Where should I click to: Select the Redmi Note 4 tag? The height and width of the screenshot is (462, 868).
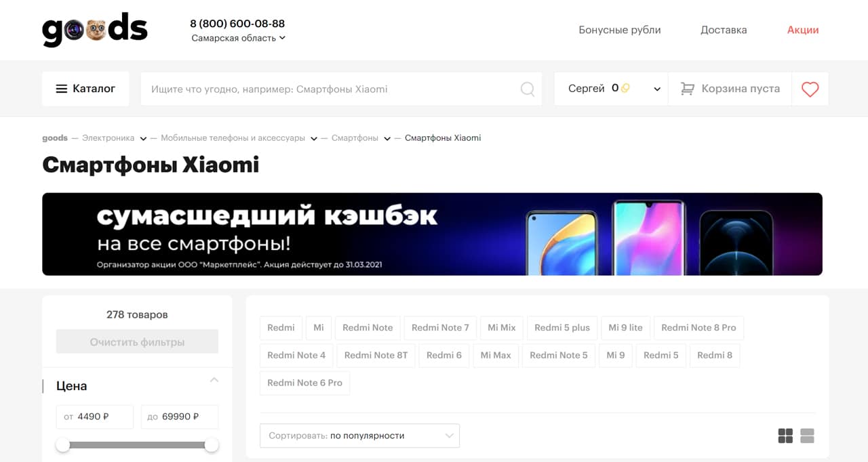296,355
